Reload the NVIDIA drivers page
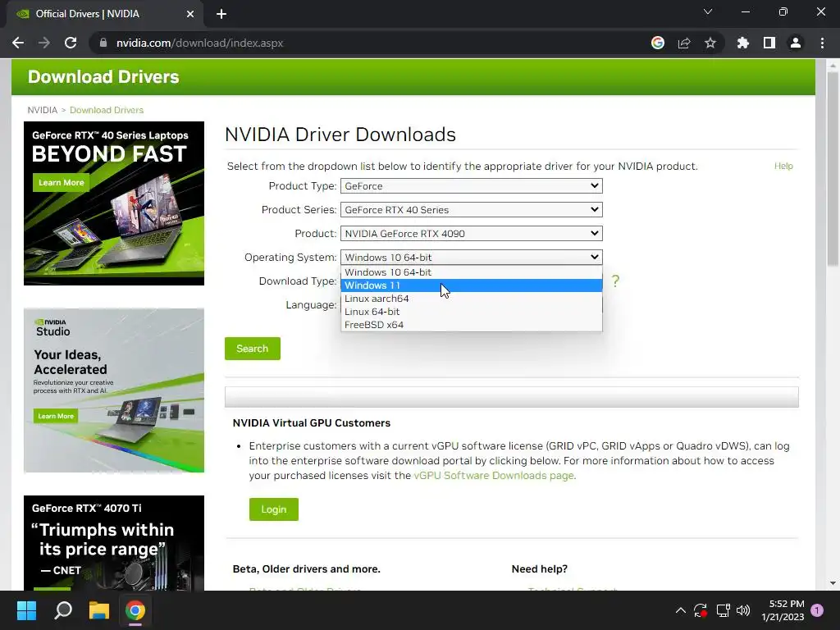 (71, 43)
